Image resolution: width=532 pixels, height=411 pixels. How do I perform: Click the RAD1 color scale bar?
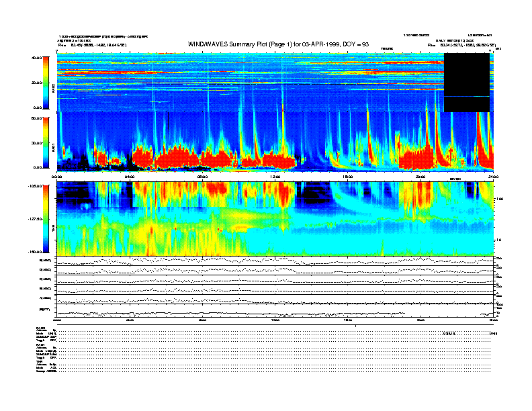[46, 142]
